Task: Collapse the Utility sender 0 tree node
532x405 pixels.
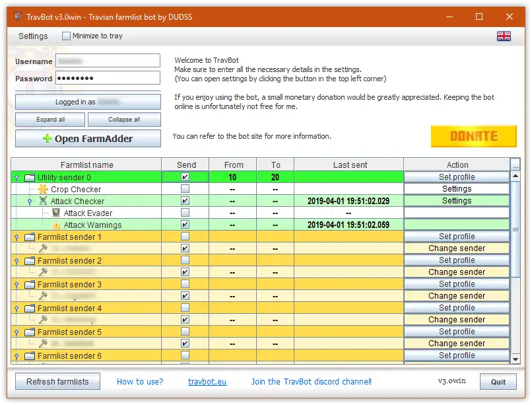Action: point(17,178)
